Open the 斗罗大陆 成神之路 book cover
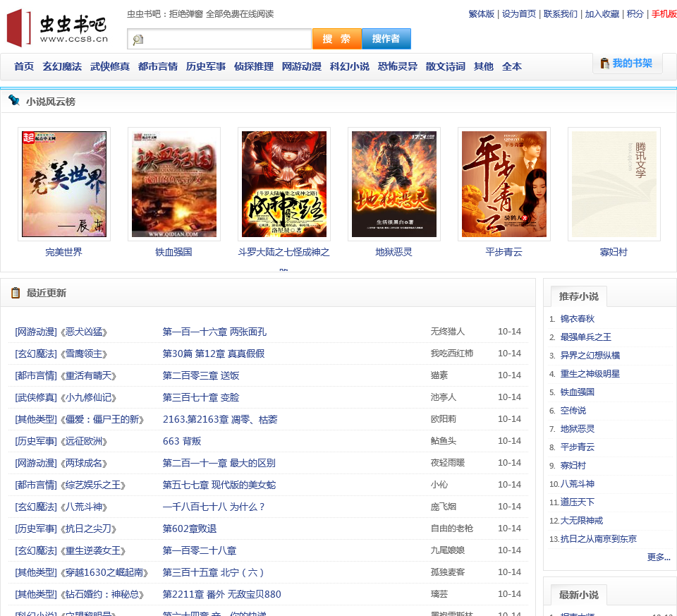677x616 pixels. pyautogui.click(x=284, y=184)
